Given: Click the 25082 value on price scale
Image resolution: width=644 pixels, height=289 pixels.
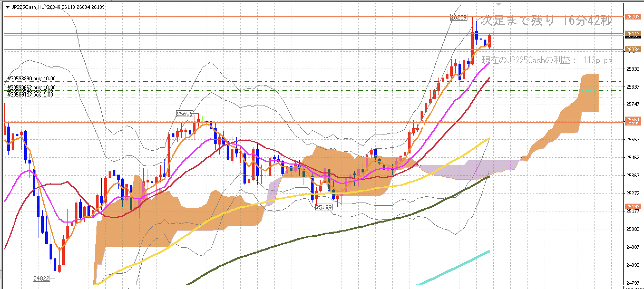Looking at the screenshot, I should click(x=633, y=229).
